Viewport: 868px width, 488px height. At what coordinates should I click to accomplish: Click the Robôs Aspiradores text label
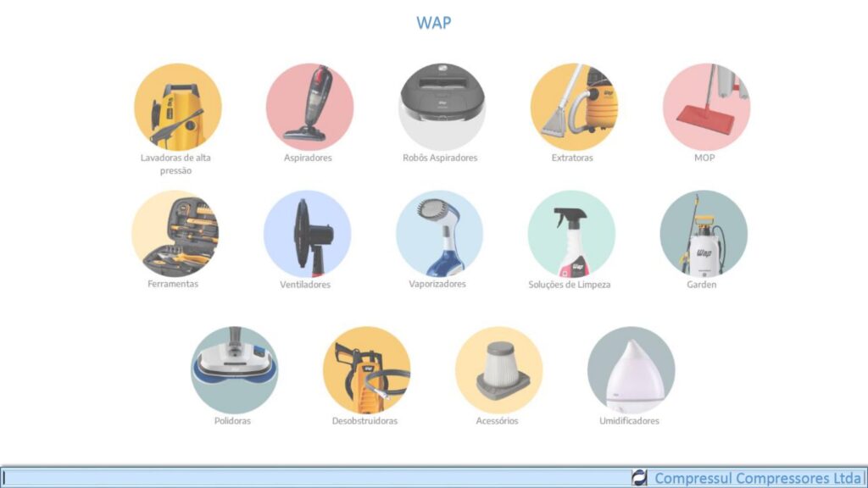tap(440, 158)
